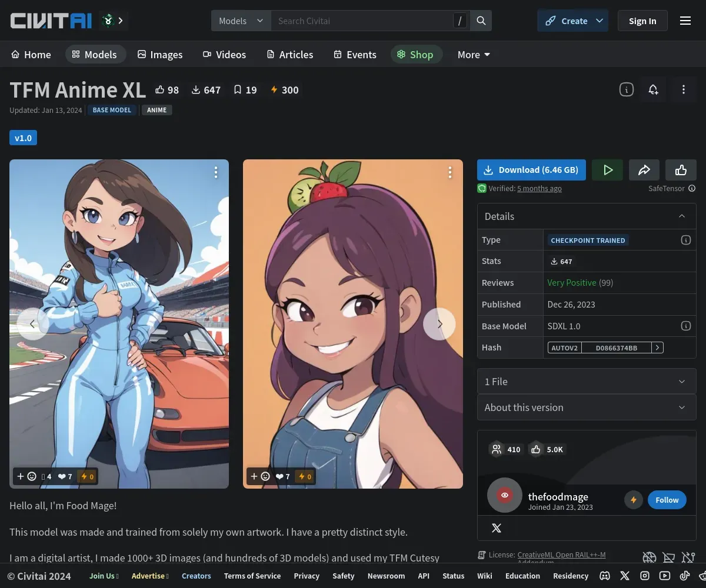Open the Shop tab
Screen dimensions: 706x588
(x=415, y=54)
